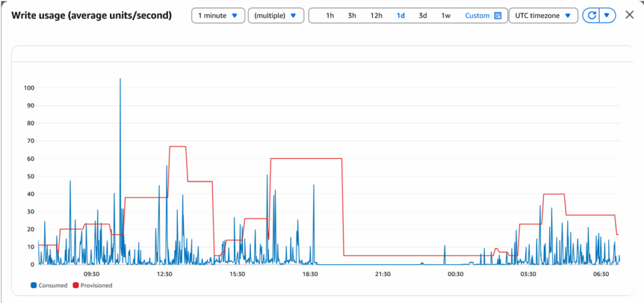Click the red Provisioned legend swatch
This screenshot has width=644, height=303.
[x=75, y=285]
